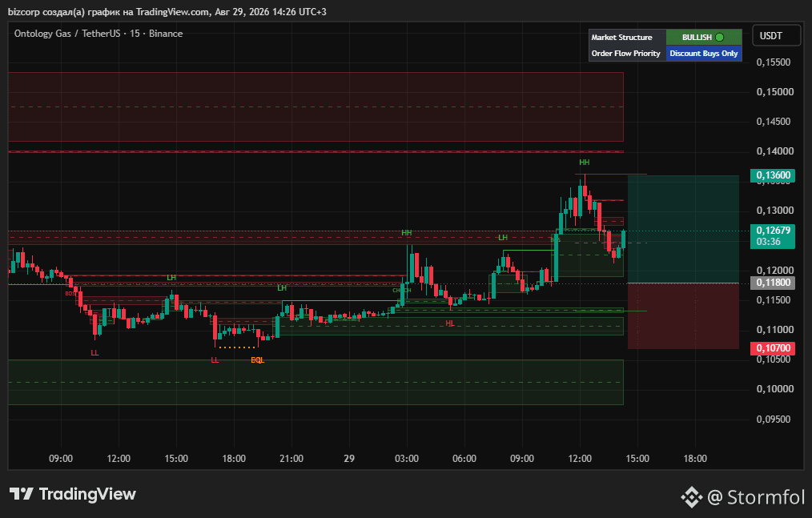The image size is (812, 518).
Task: Click the red 0,10700 stop-loss price label
Action: [773, 348]
